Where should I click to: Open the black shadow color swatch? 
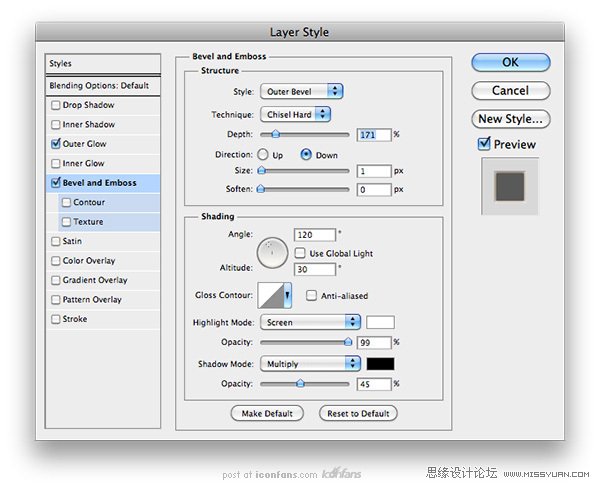(380, 363)
